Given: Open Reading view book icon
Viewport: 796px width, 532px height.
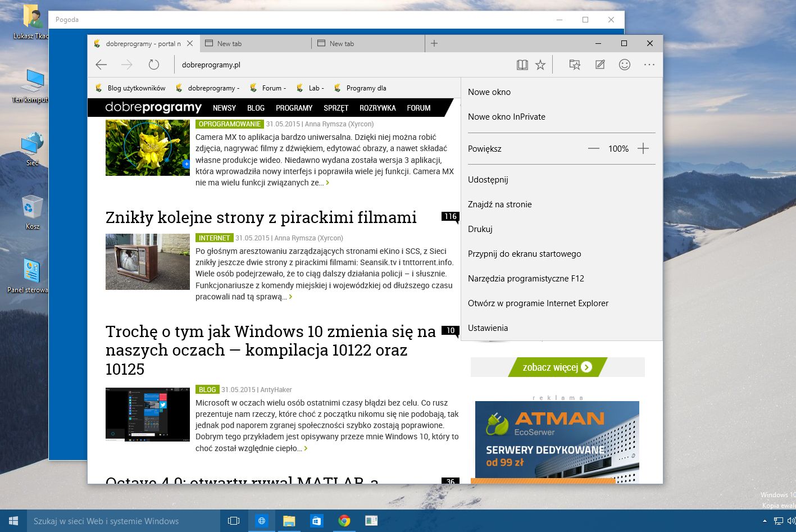Looking at the screenshot, I should pos(522,65).
